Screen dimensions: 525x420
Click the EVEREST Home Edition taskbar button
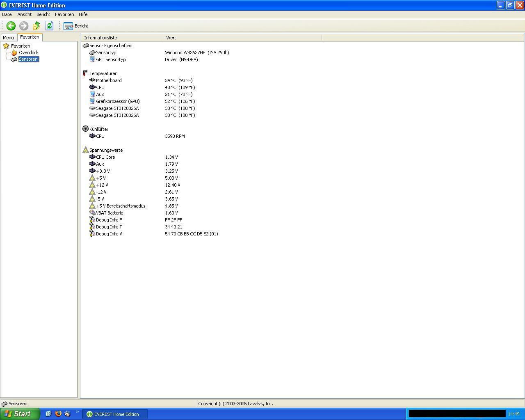pos(115,414)
